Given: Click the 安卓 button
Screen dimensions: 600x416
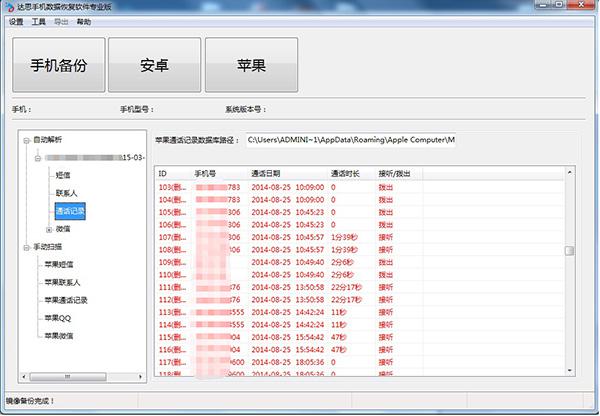Looking at the screenshot, I should [x=154, y=66].
